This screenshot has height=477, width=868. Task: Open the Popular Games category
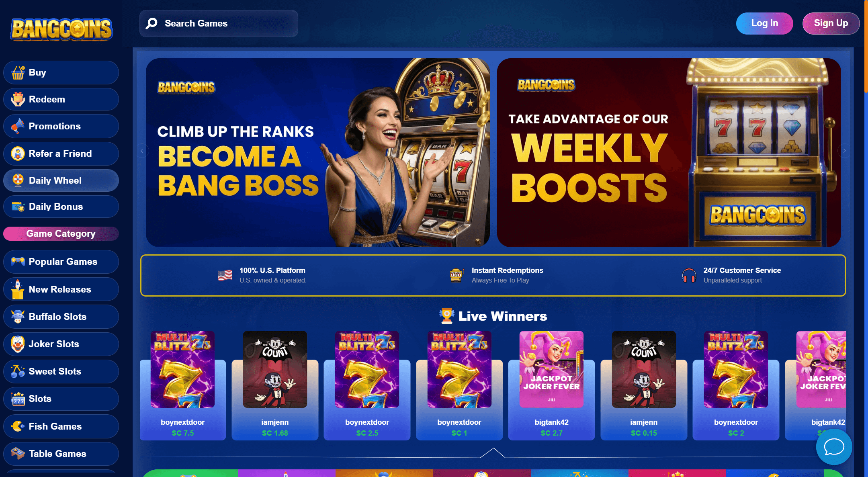[x=61, y=262]
